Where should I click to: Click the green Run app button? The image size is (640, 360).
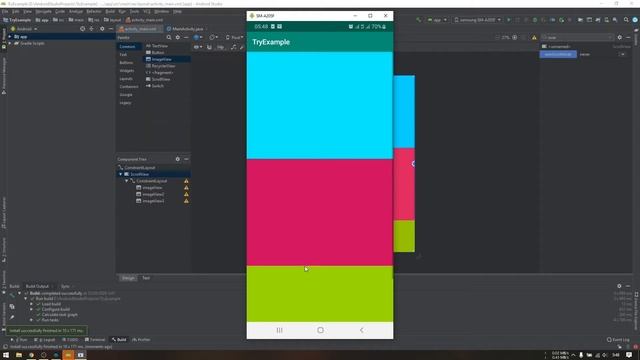pyautogui.click(x=509, y=20)
